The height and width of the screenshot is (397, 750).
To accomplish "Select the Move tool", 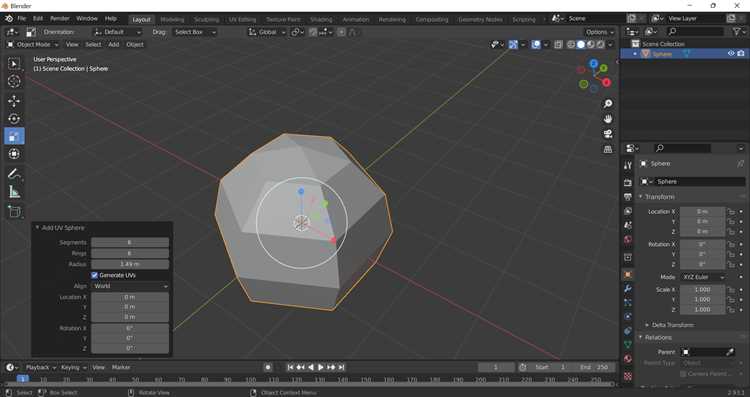I will (x=14, y=100).
